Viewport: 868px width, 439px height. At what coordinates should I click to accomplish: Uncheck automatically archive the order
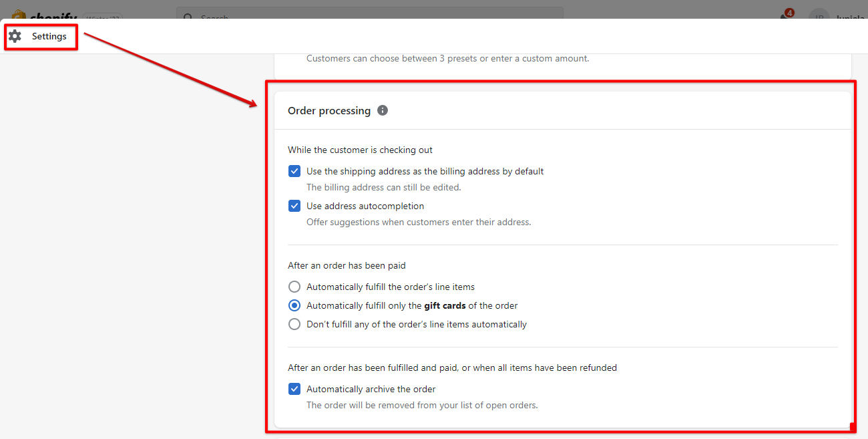tap(294, 388)
